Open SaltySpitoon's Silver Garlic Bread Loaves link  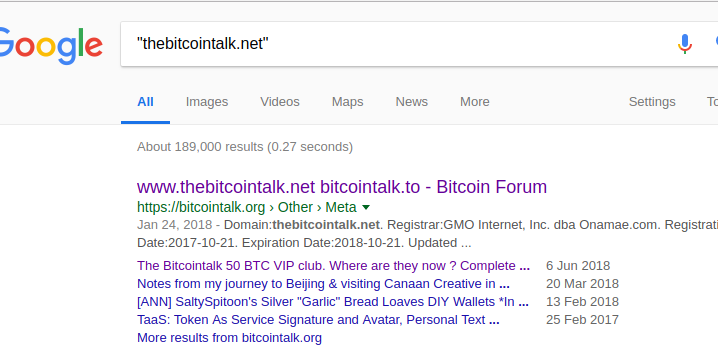(333, 301)
